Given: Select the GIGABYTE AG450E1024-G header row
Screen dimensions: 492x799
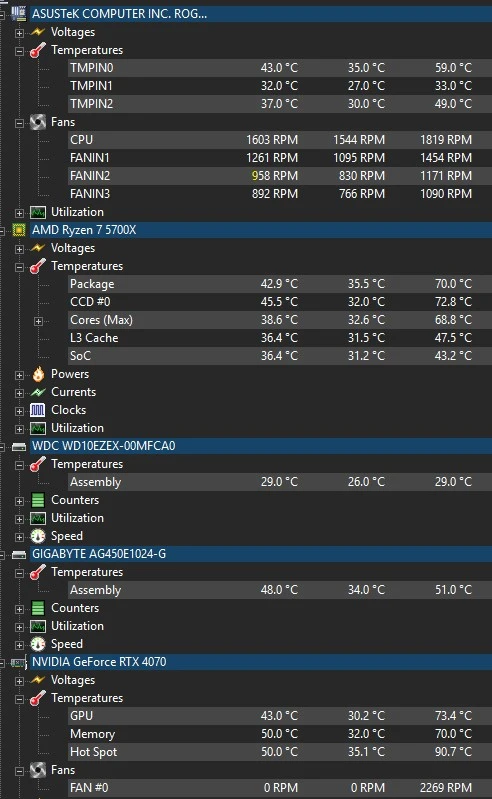Looking at the screenshot, I should [x=261, y=554].
